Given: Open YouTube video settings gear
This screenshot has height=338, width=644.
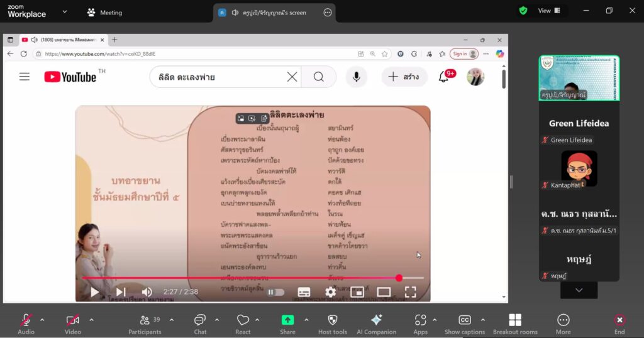Looking at the screenshot, I should [331, 292].
